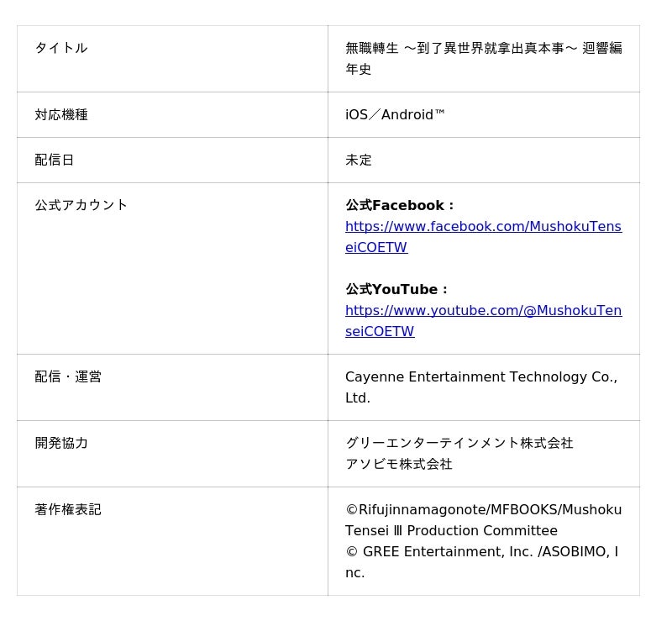Open the official YouTube channel link
Image resolution: width=672 pixels, height=621 pixels.
coord(484,321)
